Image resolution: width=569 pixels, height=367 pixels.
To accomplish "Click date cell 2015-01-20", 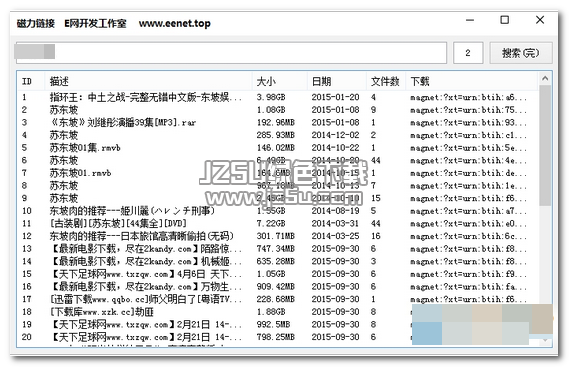I will pos(335,97).
